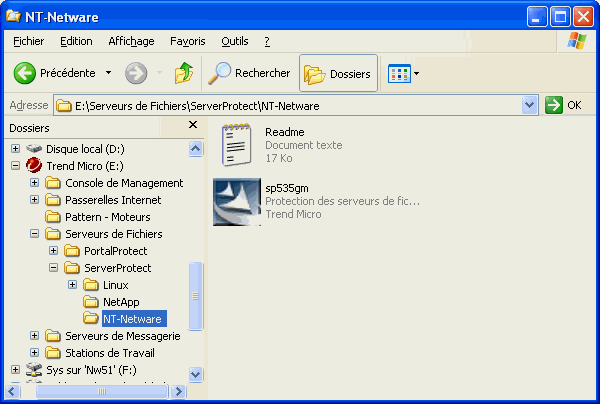Open Rechercher magnifying glass search
The width and height of the screenshot is (600, 404).
(219, 73)
